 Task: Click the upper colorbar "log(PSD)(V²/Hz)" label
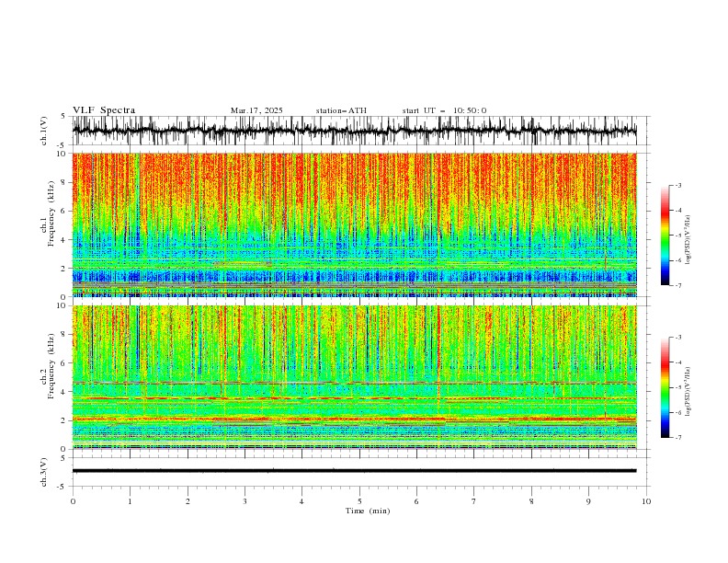click(x=688, y=240)
